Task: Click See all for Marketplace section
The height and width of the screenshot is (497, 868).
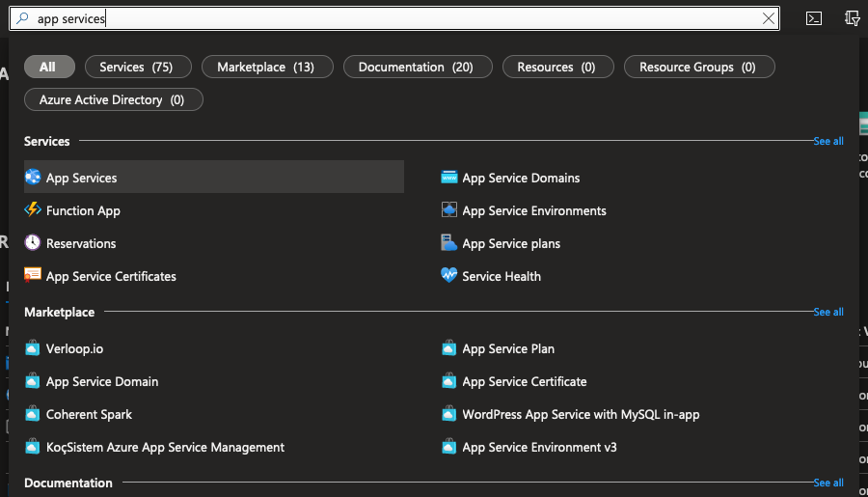Action: (828, 312)
